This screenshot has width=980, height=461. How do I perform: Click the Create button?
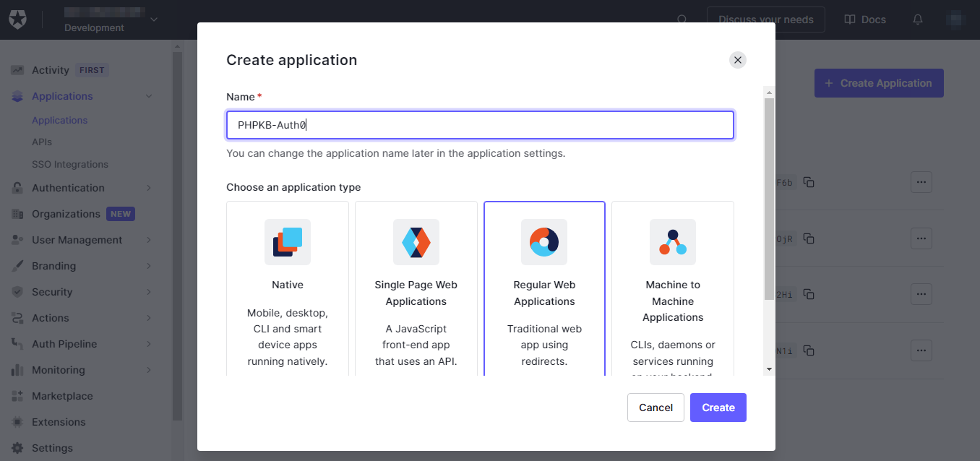tap(718, 407)
